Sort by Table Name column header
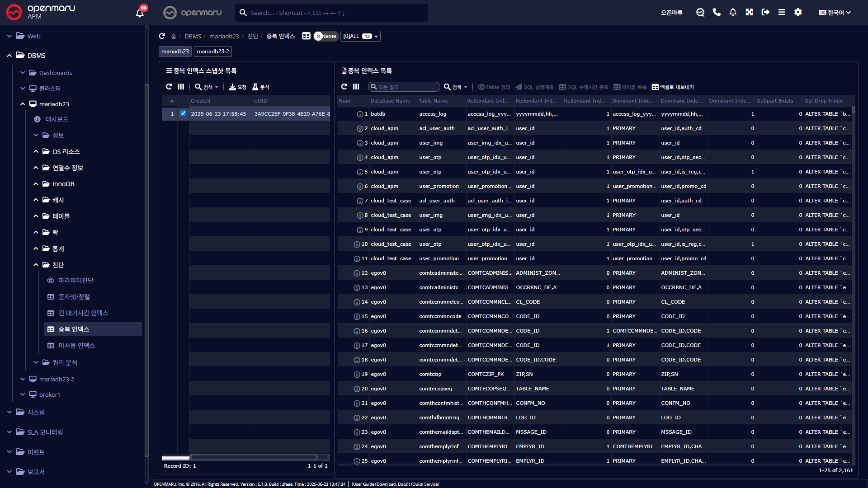The height and width of the screenshot is (488, 868). click(433, 101)
